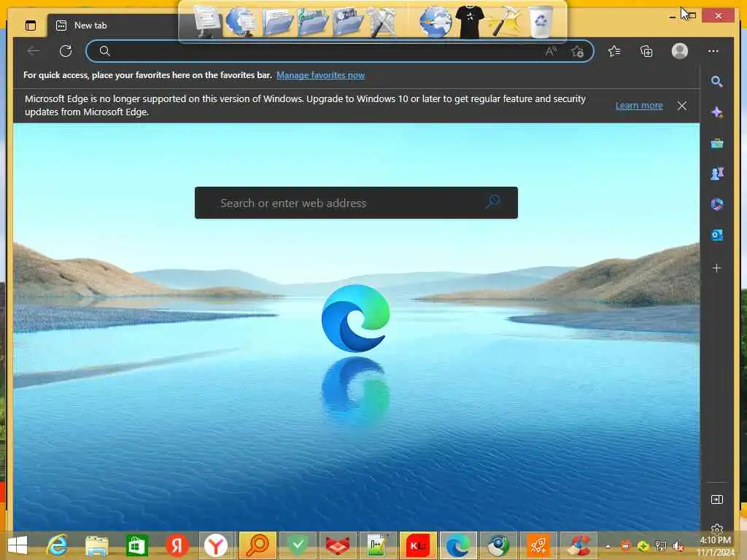This screenshot has width=747, height=560.
Task: Open dock music folder icon
Action: [x=312, y=22]
